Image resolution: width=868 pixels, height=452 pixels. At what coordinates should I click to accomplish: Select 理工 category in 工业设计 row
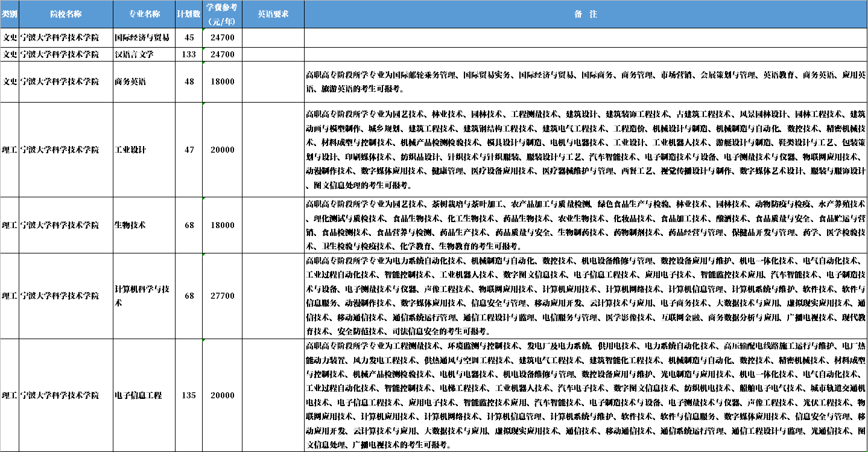click(x=9, y=150)
